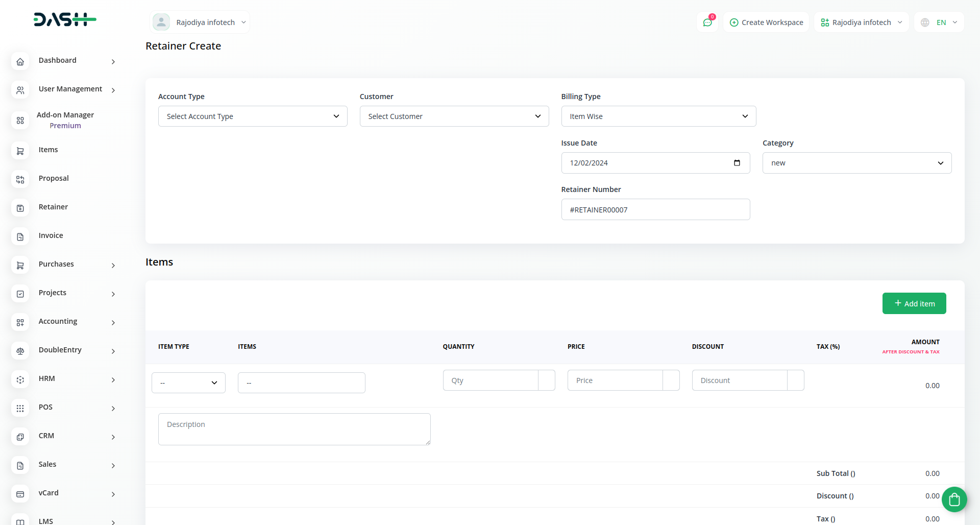Viewport: 980px width, 525px height.
Task: Open the Select Customer dropdown
Action: 454,116
